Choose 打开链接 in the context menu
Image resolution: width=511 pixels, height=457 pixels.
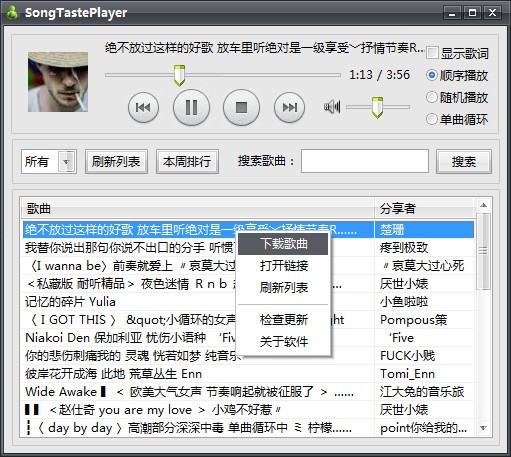tap(283, 266)
